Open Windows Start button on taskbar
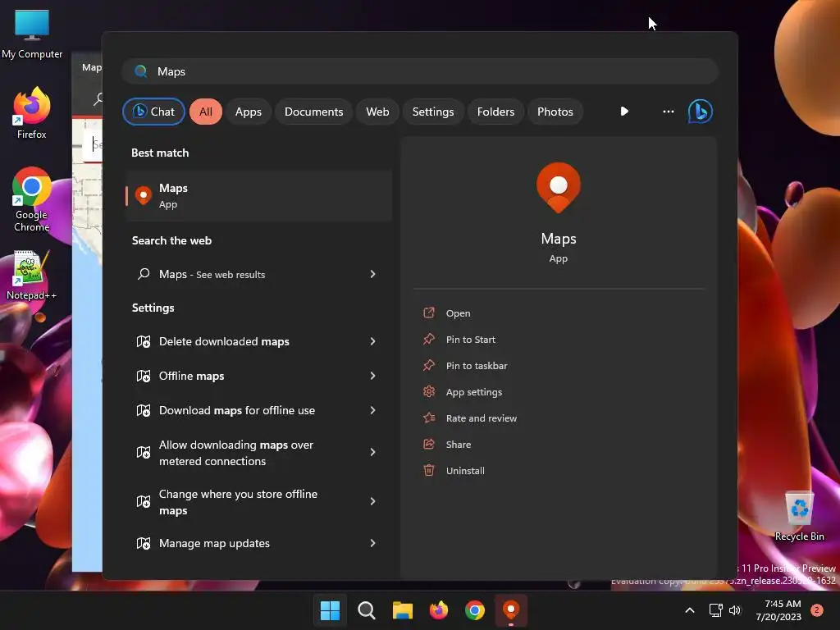The image size is (840, 630). coord(330,610)
